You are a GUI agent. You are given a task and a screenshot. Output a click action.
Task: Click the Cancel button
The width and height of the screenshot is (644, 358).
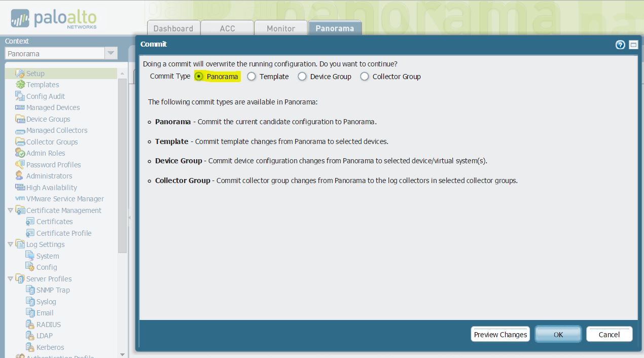[x=610, y=334]
